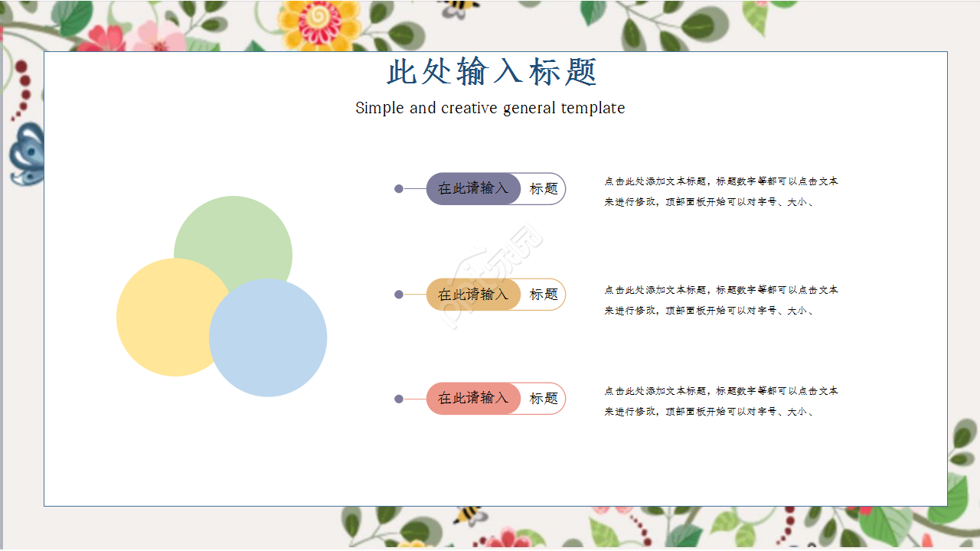Click the pink 在此请输入 pill
980x551 pixels.
(x=474, y=398)
